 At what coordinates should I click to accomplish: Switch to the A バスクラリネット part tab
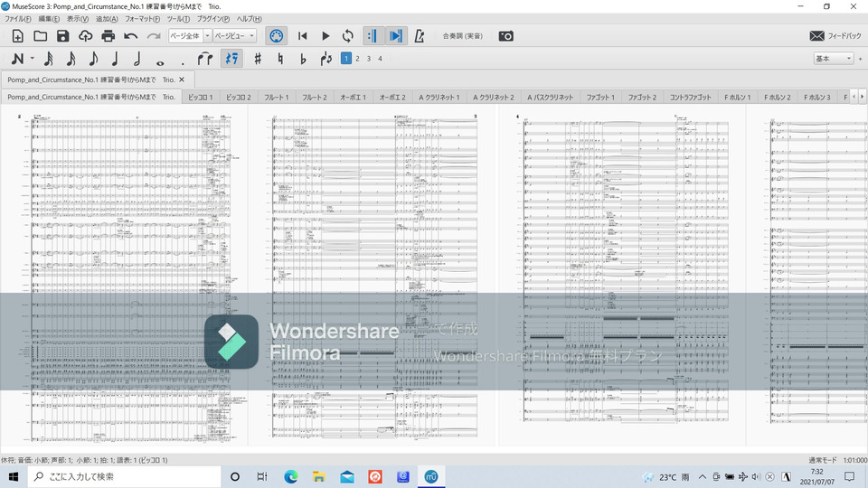551,97
